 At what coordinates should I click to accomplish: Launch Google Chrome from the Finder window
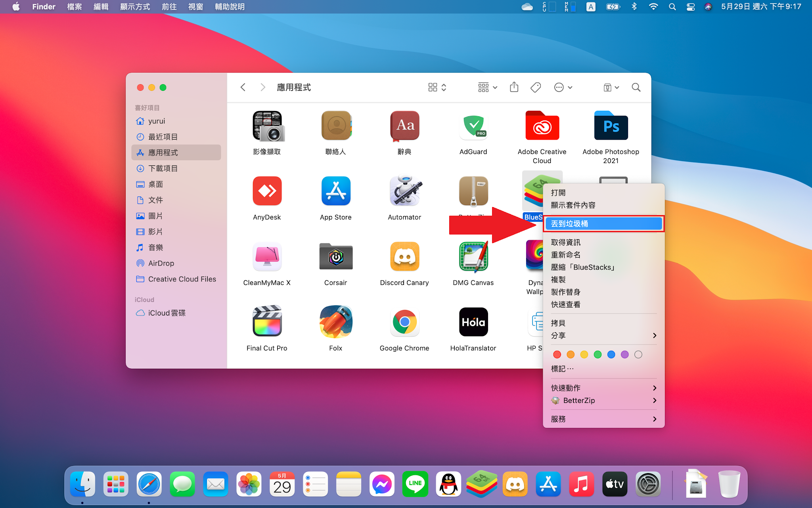tap(404, 322)
